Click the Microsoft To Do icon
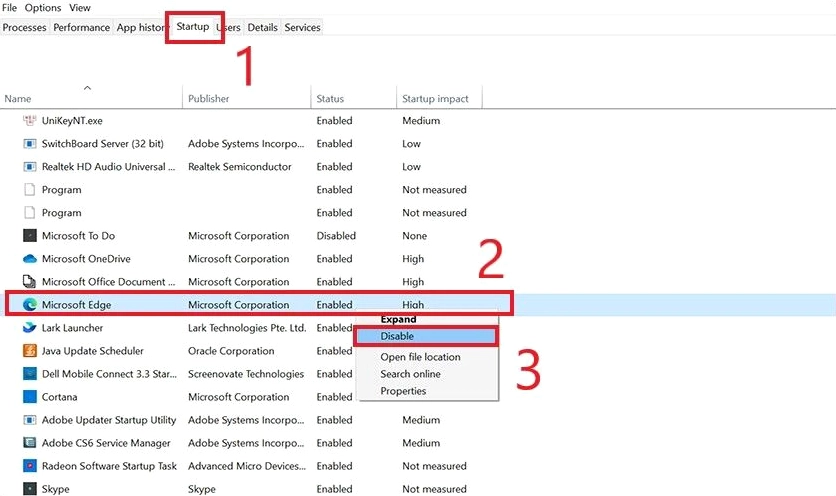 29,236
